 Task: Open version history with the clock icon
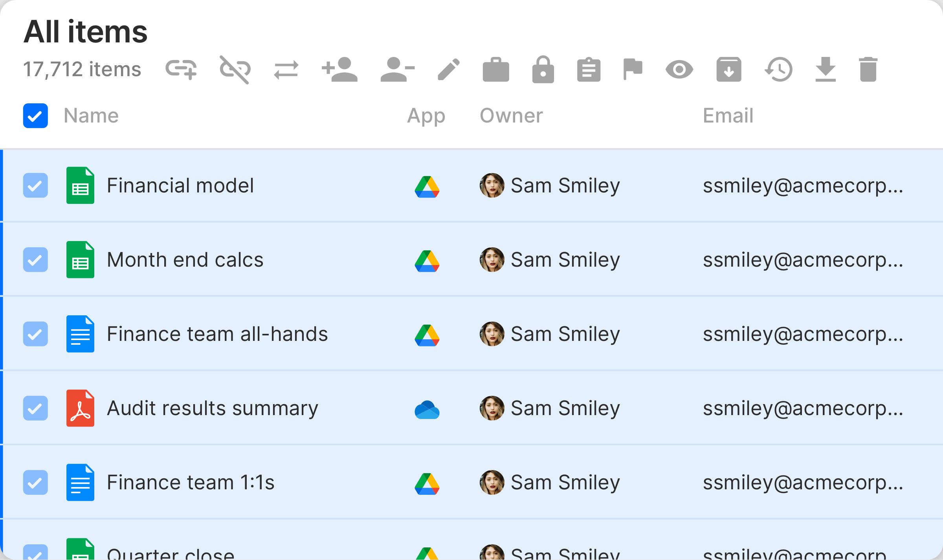778,70
